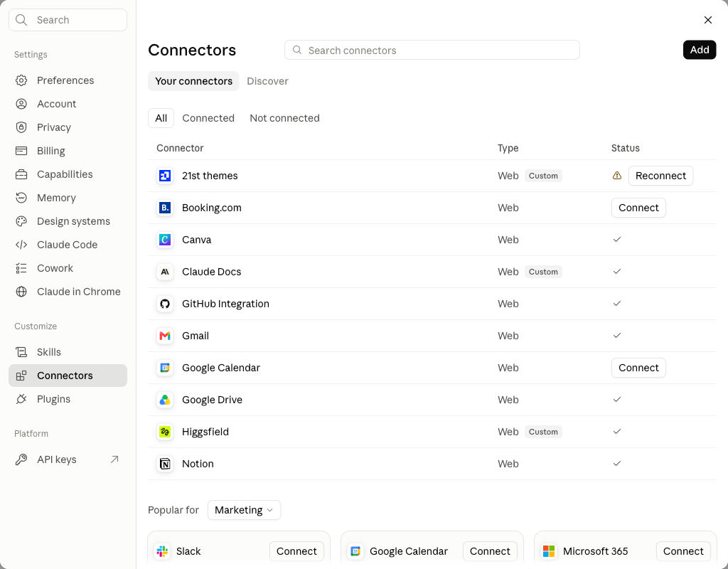Viewport: 728px width, 569px height.
Task: Click the Connector column header
Action: (x=180, y=148)
